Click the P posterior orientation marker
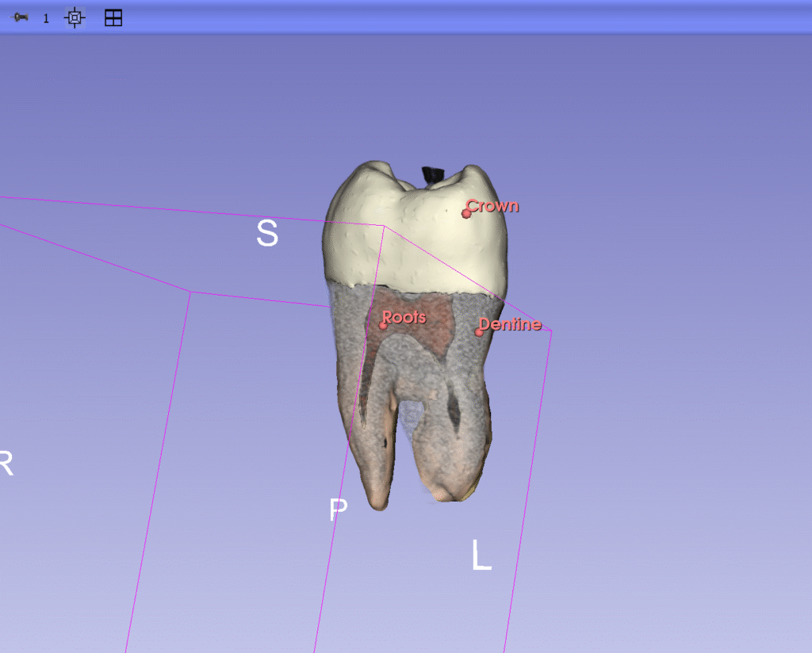 click(339, 510)
